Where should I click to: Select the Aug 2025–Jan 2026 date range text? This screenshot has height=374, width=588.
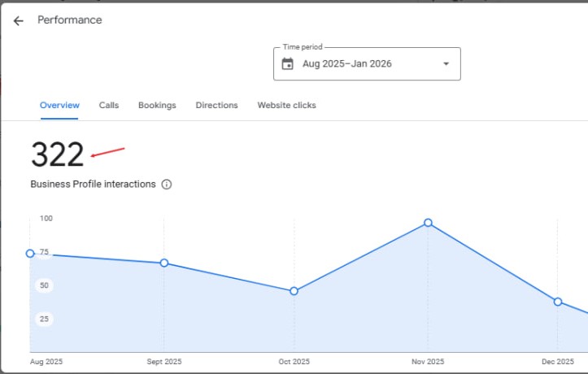[347, 64]
